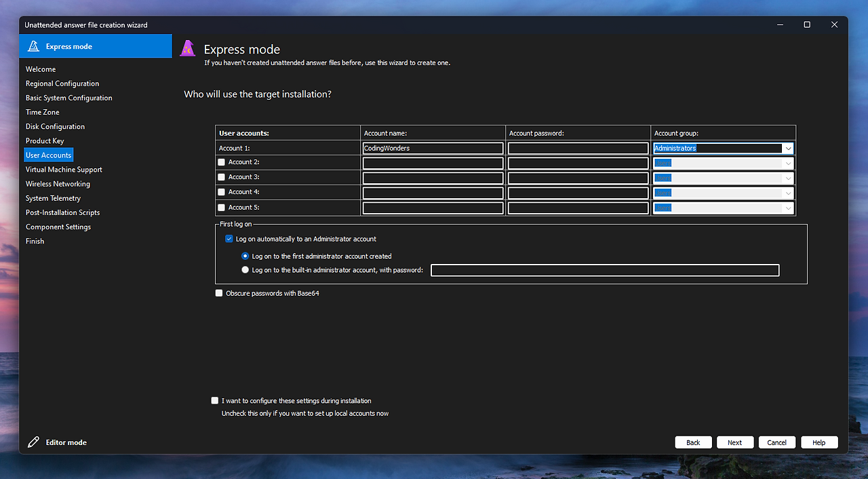Open the Wireless Networking page
The image size is (868, 479).
point(58,184)
